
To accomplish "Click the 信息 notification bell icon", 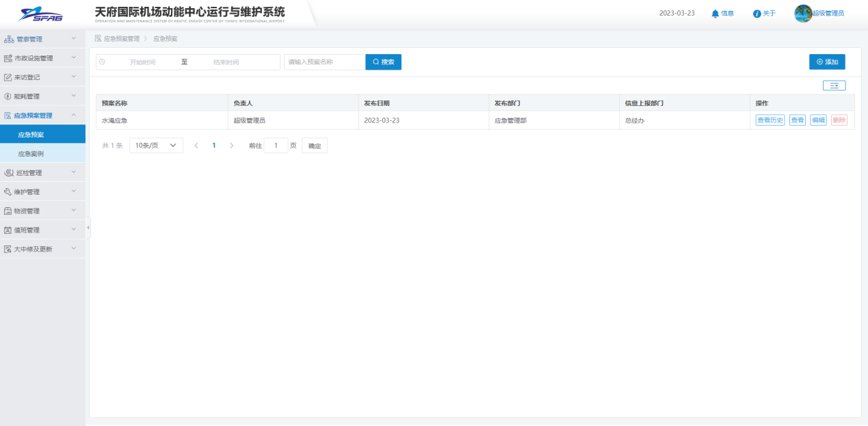I will (715, 14).
